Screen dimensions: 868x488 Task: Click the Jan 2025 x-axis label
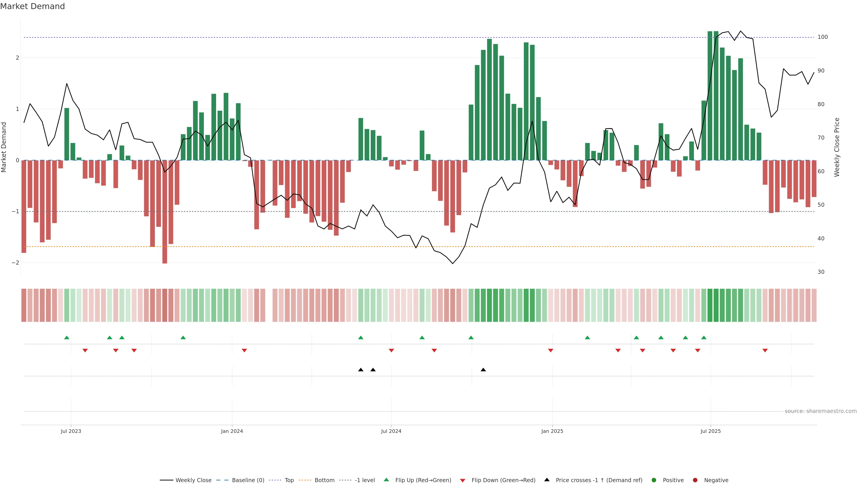(x=552, y=432)
